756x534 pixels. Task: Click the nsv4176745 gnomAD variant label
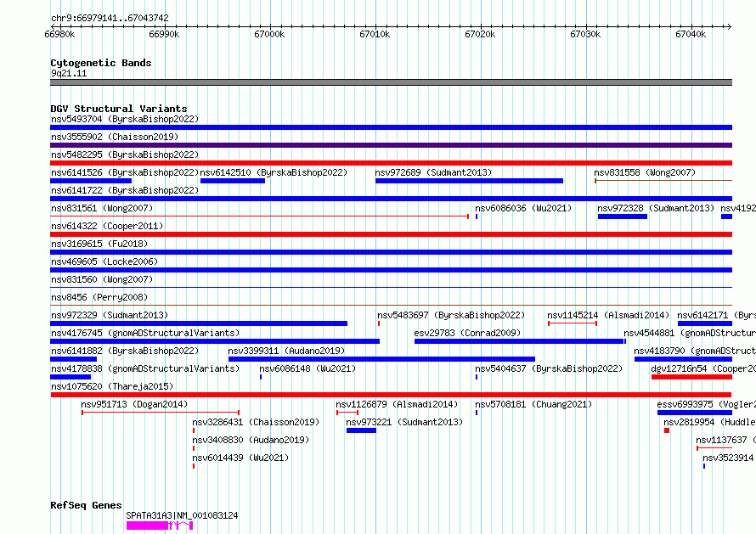145,333
